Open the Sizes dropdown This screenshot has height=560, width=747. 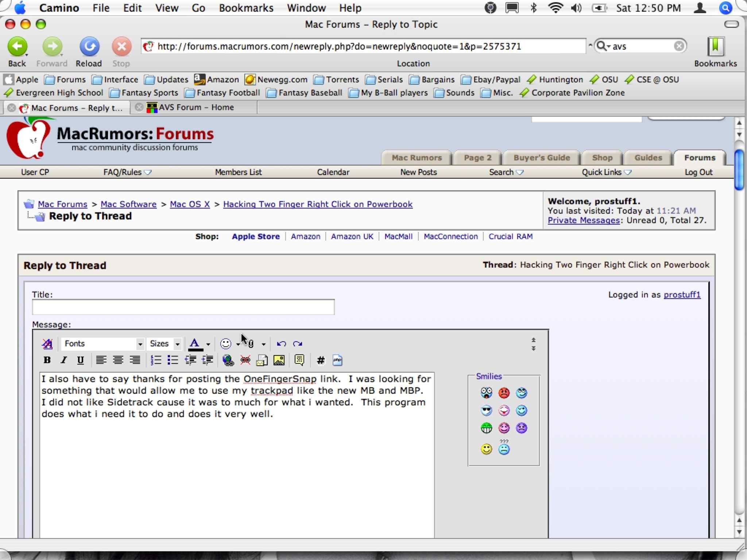click(x=165, y=343)
